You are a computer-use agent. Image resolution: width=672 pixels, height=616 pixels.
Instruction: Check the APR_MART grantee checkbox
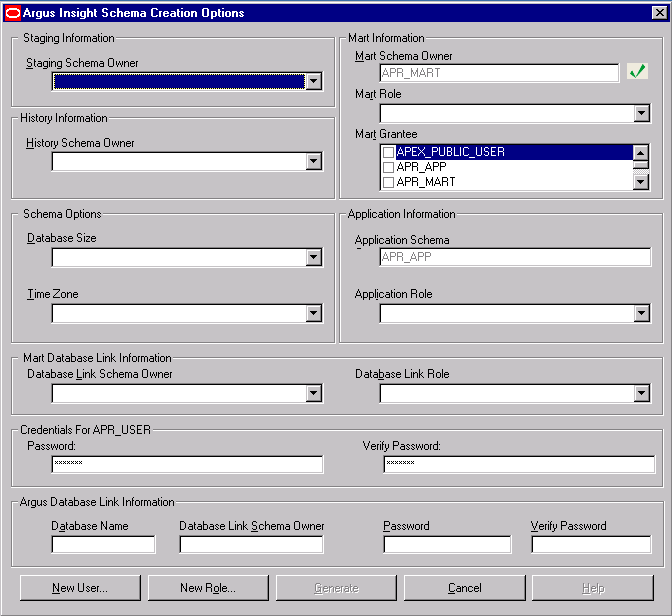[388, 182]
